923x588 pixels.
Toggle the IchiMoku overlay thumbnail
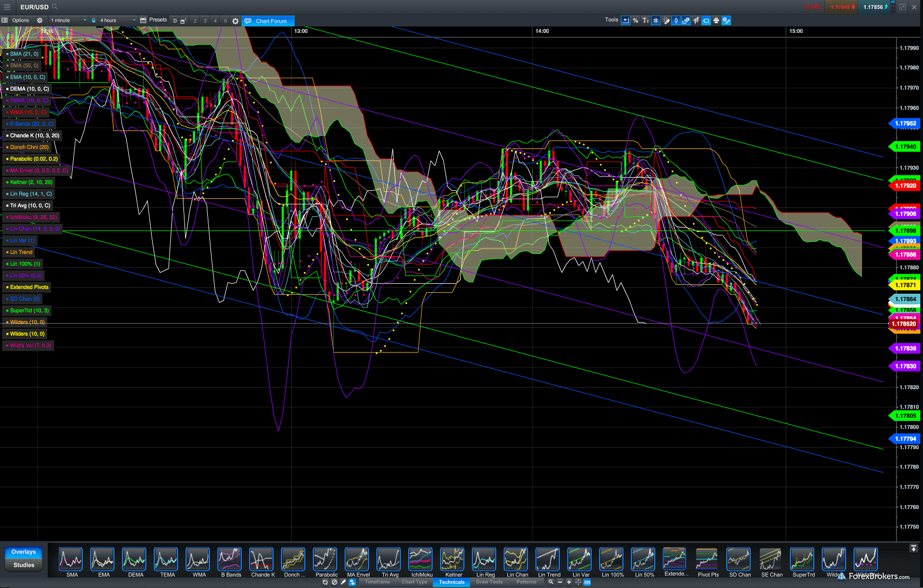pyautogui.click(x=420, y=559)
